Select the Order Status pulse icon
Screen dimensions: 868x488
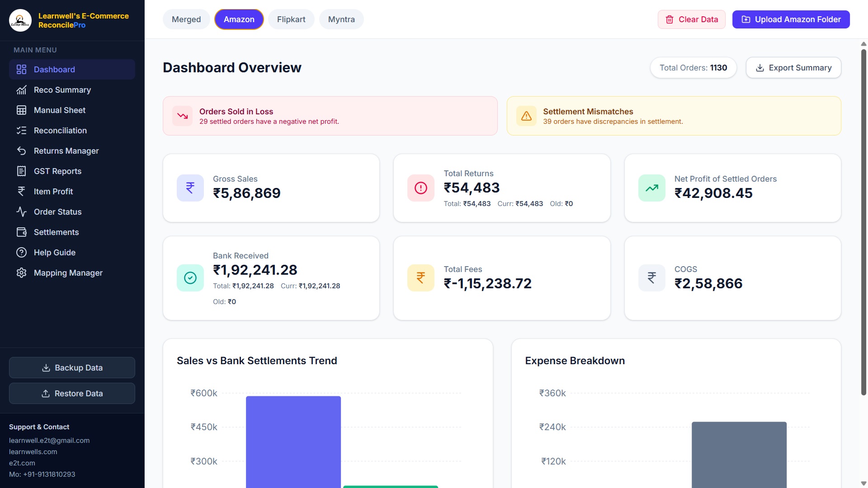tap(22, 211)
